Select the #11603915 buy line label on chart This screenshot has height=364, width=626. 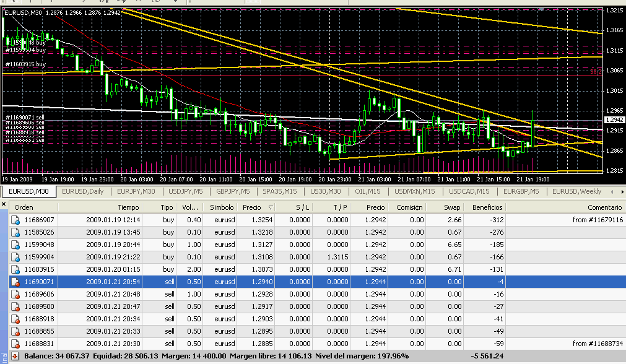tap(26, 64)
